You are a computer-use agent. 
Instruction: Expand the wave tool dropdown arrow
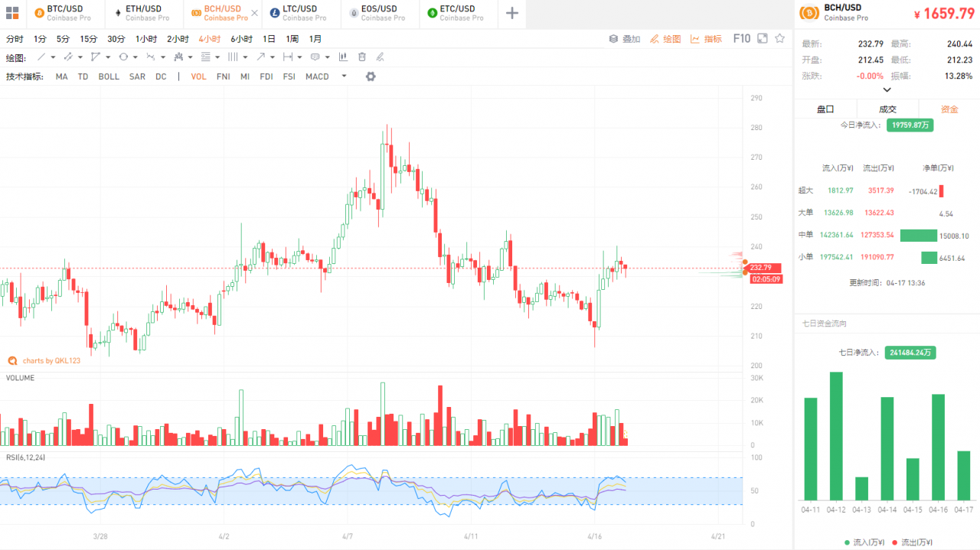[163, 57]
